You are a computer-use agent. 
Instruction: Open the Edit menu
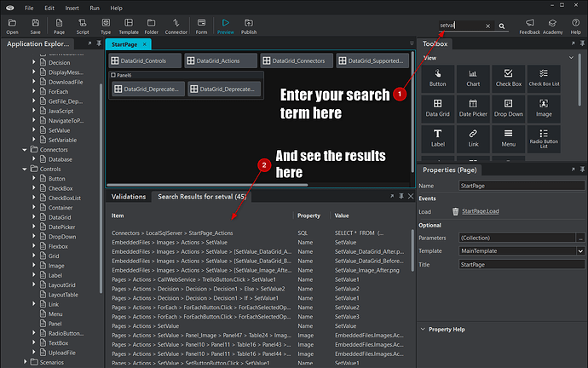[49, 8]
